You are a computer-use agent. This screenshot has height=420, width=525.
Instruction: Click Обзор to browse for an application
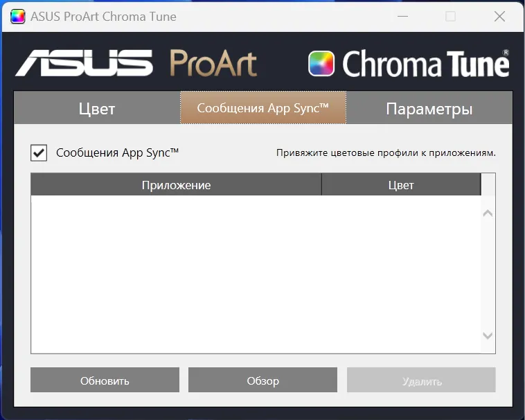(262, 380)
